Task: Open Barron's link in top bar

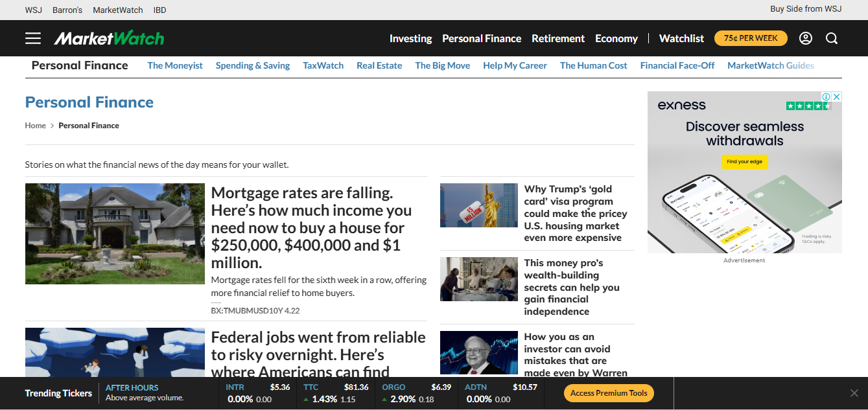Action: pos(67,10)
